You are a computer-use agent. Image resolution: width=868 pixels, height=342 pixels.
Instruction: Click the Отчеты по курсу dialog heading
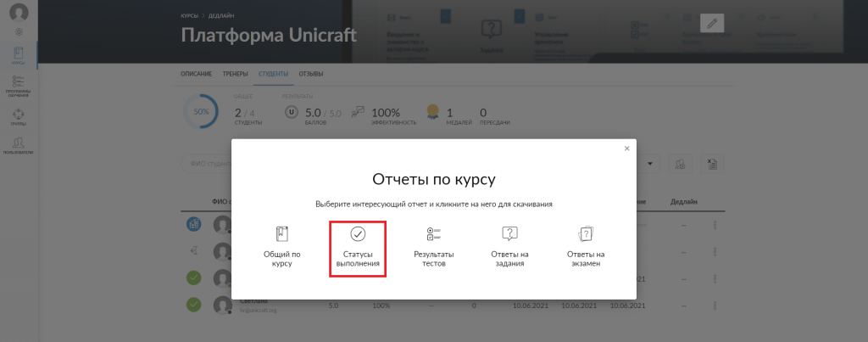(x=433, y=180)
